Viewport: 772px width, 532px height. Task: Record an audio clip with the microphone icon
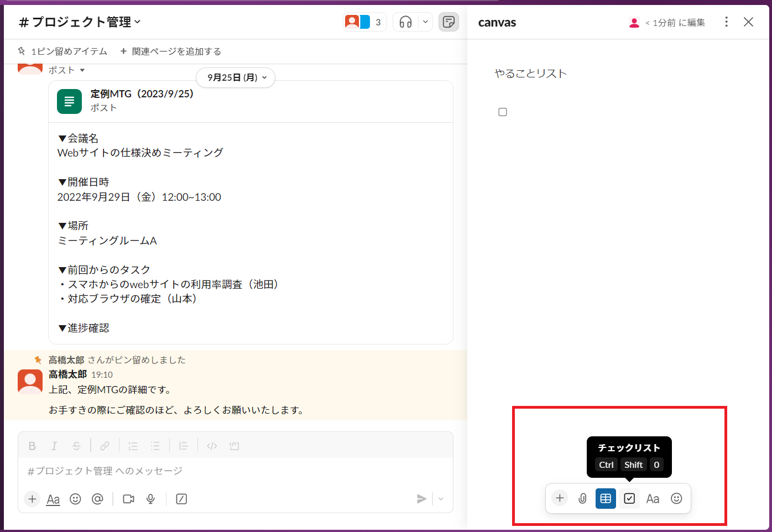pos(150,499)
